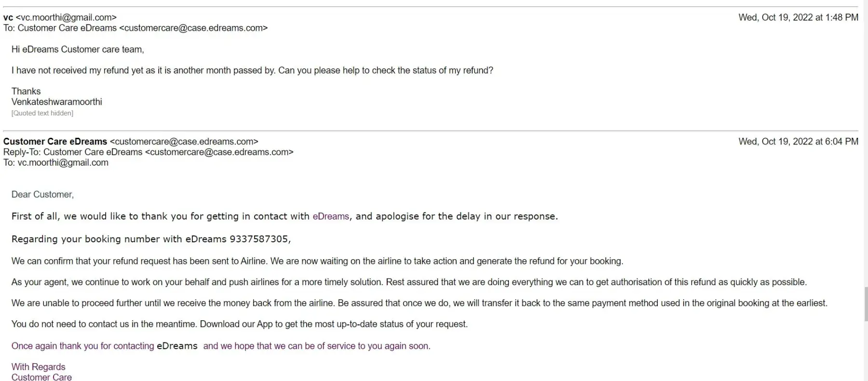This screenshot has height=381, width=868.
Task: Click the Reply-To customercare@case.edreams.com address
Action: (x=219, y=152)
